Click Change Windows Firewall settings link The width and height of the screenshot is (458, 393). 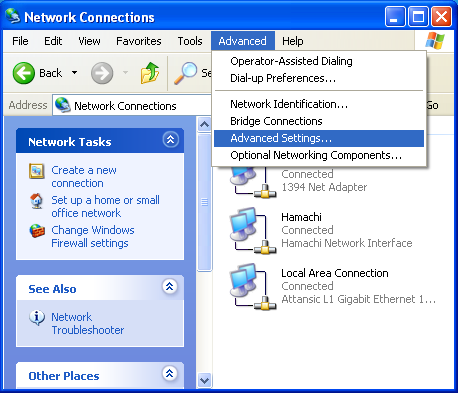[x=93, y=237]
